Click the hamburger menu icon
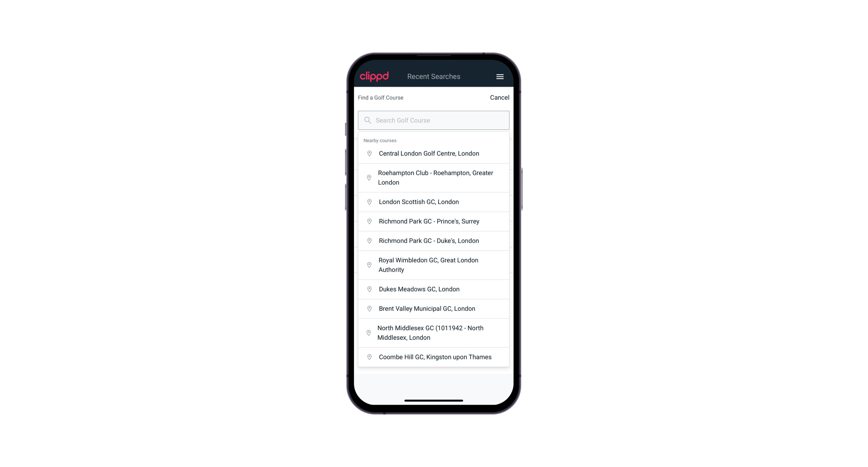Screen dimensions: 868x467 (500, 76)
